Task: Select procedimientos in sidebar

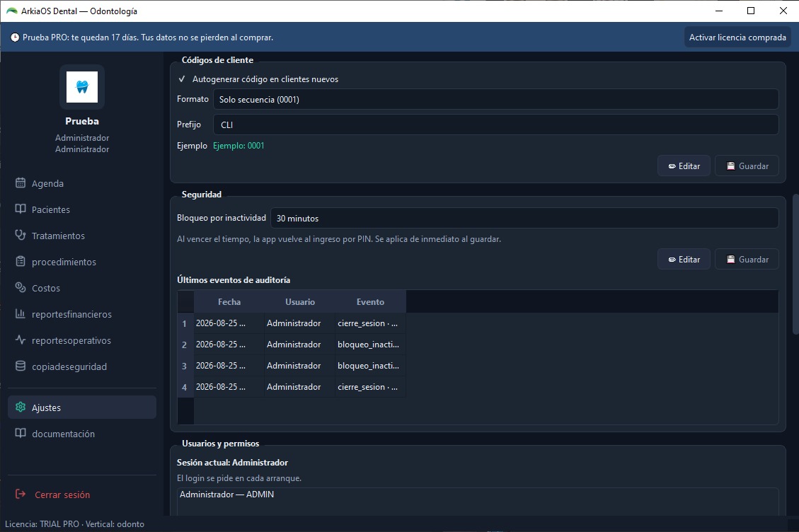Action: (82, 262)
